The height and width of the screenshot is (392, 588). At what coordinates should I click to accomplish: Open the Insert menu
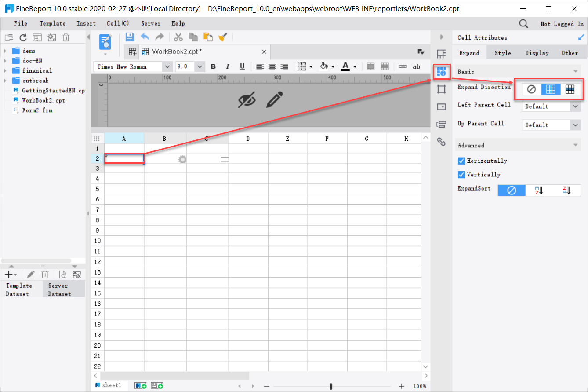[x=86, y=23]
